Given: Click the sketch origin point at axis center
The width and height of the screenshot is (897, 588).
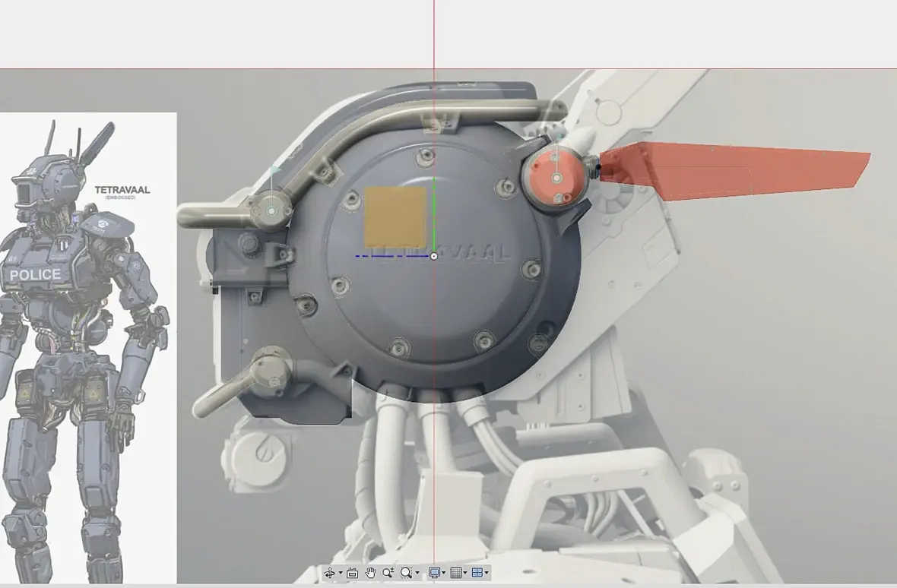Looking at the screenshot, I should 433,256.
